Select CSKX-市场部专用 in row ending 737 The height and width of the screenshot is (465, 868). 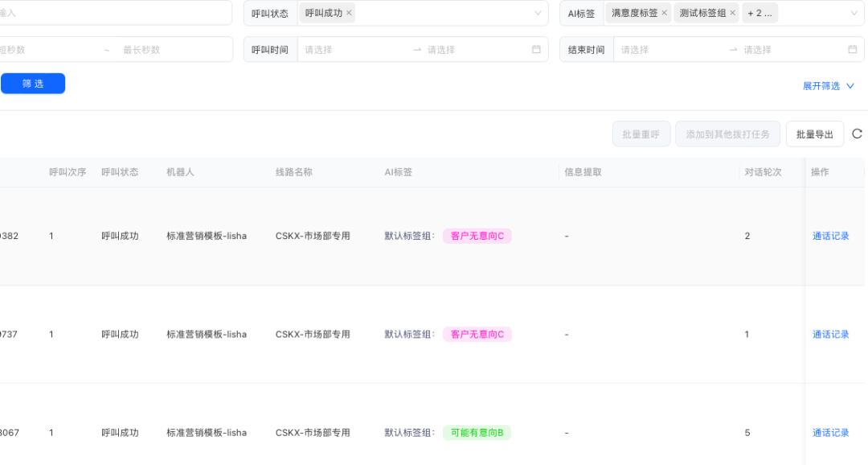pyautogui.click(x=313, y=334)
